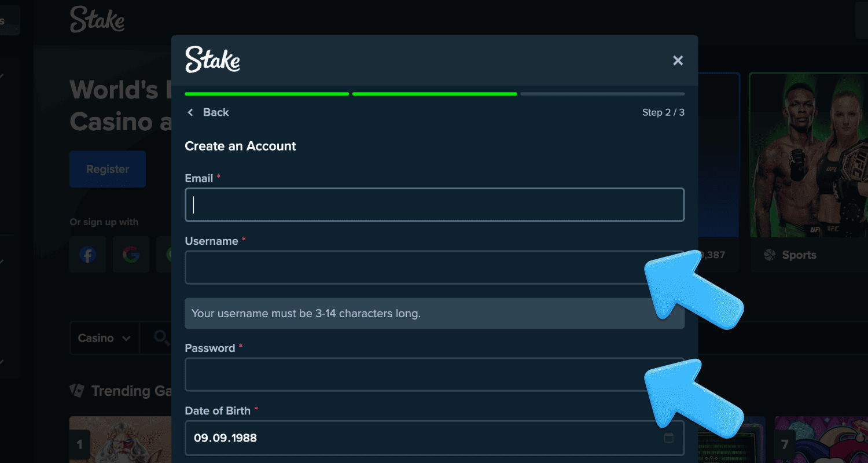Click the back chevron arrow

[x=190, y=112]
